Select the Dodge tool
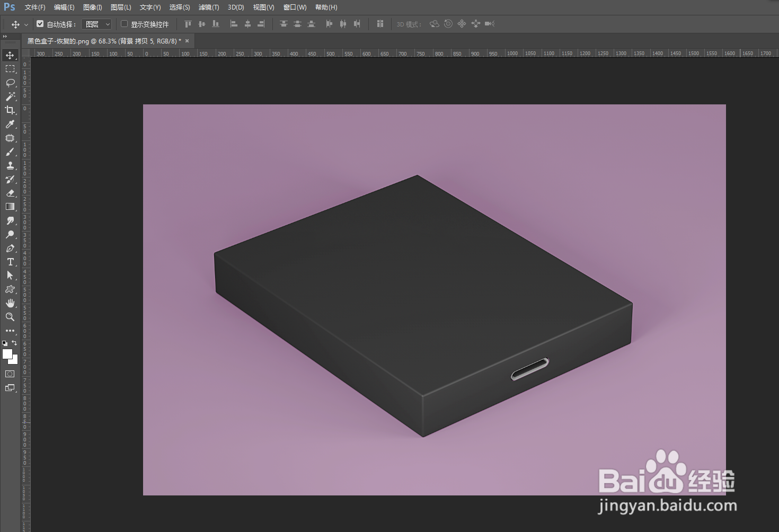The image size is (779, 532). pos(10,234)
